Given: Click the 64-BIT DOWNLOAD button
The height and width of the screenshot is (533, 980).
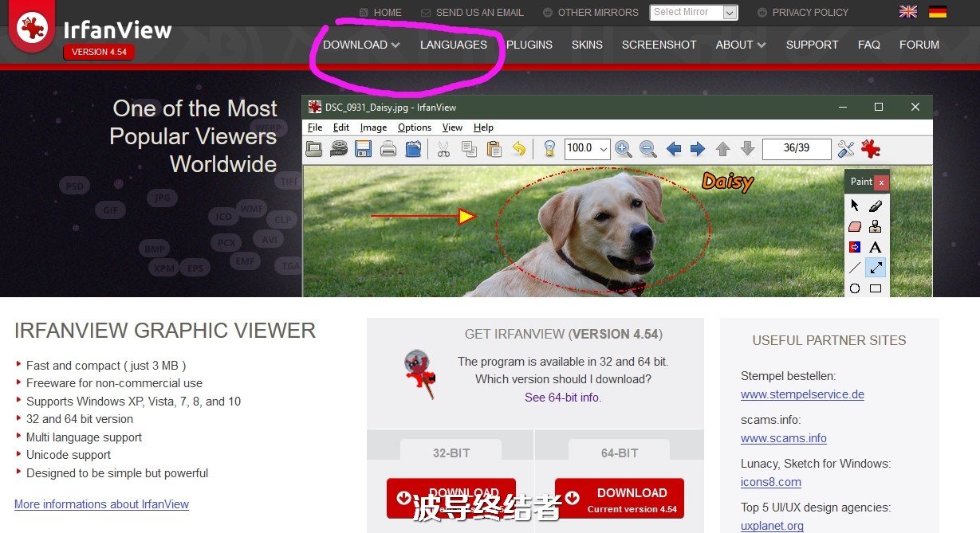Looking at the screenshot, I should pos(620,499).
